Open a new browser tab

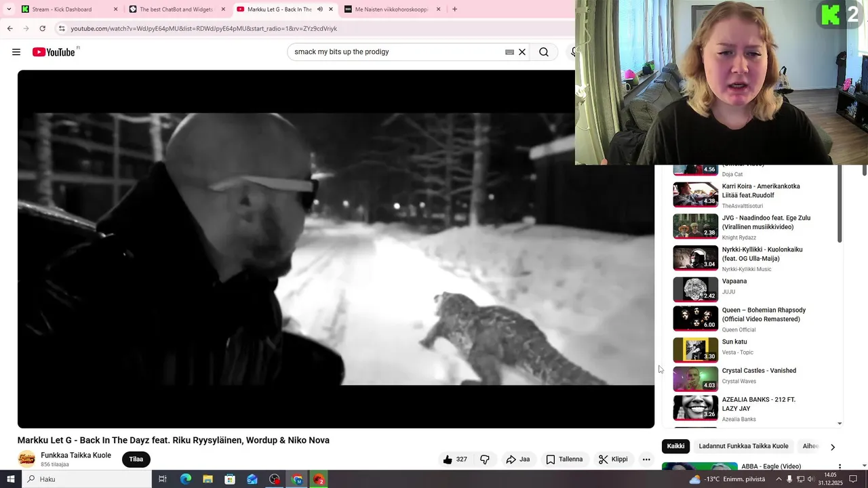point(454,9)
